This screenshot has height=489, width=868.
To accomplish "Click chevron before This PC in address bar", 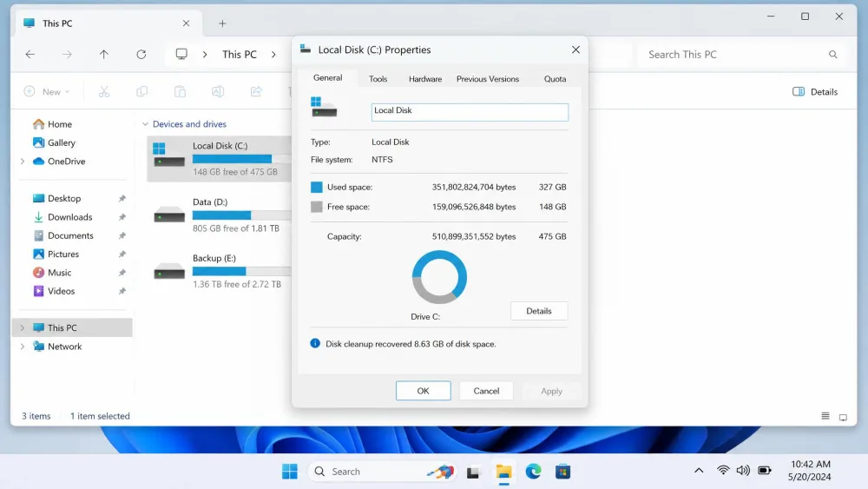I will tap(205, 54).
